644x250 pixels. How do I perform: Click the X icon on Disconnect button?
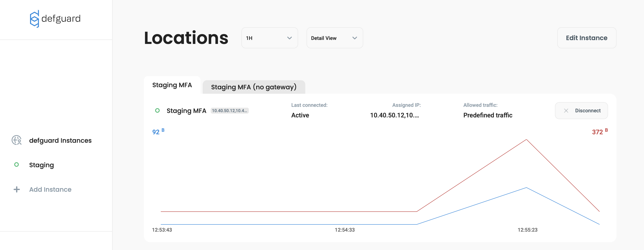pos(566,111)
